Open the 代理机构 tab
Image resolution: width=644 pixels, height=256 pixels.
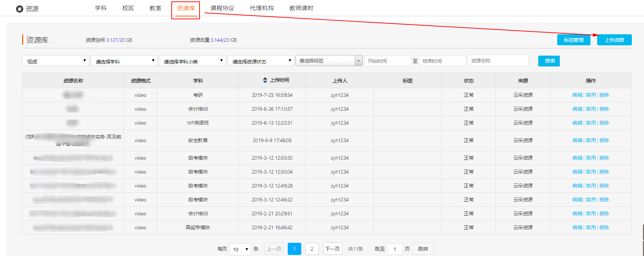click(262, 8)
